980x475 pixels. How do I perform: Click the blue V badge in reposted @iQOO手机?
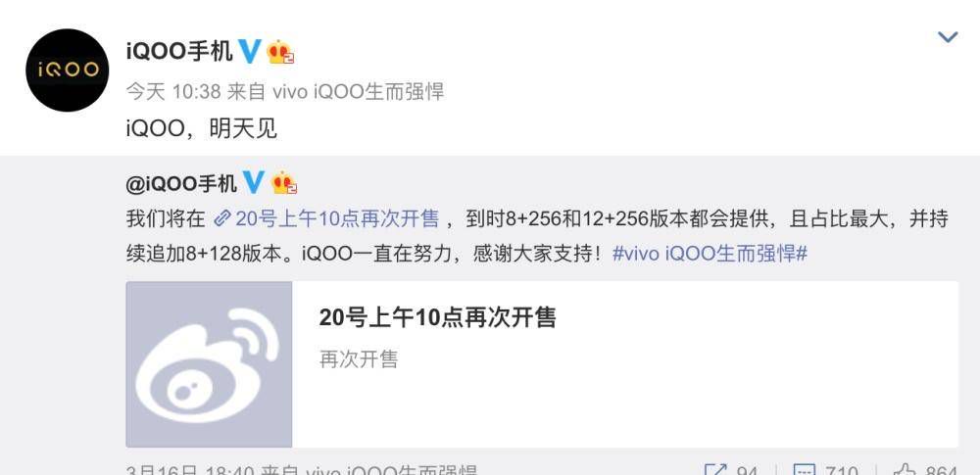253,183
